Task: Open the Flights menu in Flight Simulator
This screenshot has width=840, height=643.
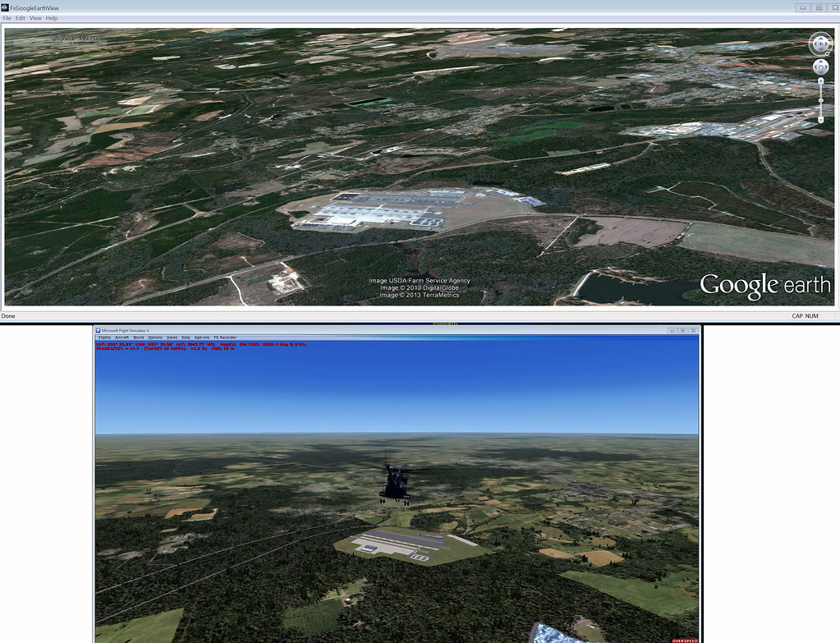Action: pyautogui.click(x=105, y=338)
